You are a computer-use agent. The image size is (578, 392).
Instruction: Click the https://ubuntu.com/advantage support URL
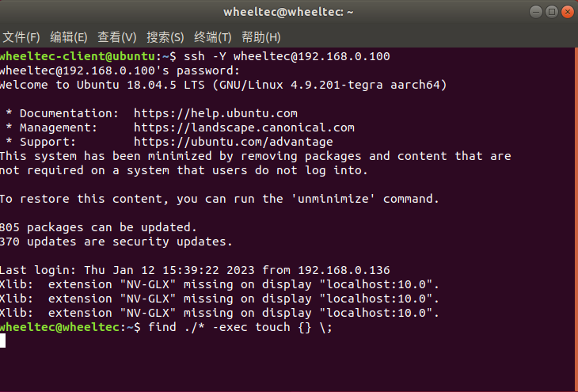[234, 142]
